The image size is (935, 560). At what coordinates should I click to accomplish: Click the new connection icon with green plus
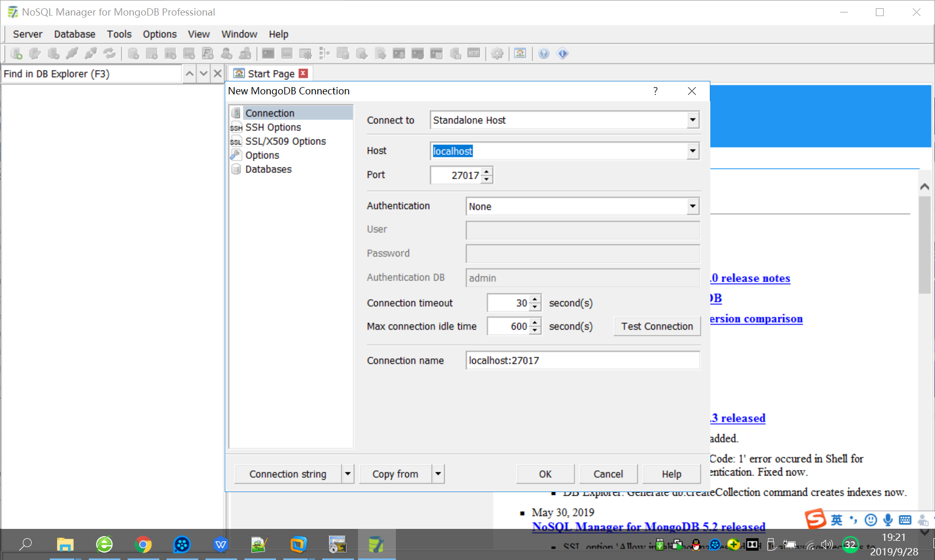click(16, 53)
